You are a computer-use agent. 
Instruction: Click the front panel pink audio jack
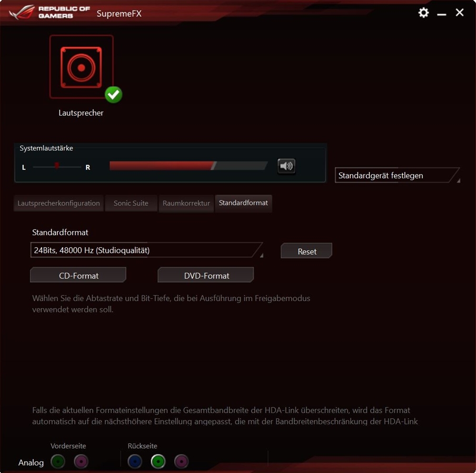point(81,461)
